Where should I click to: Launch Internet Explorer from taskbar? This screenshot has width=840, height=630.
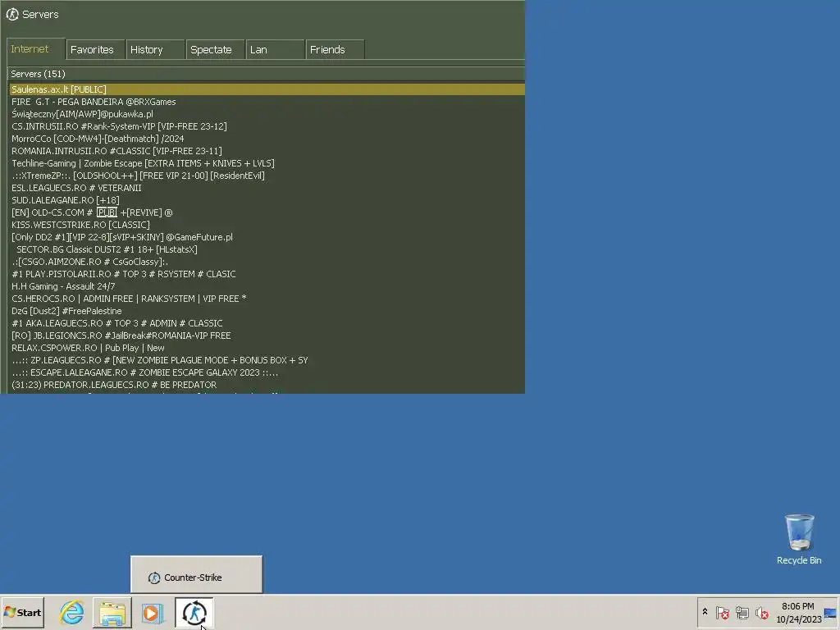(72, 613)
